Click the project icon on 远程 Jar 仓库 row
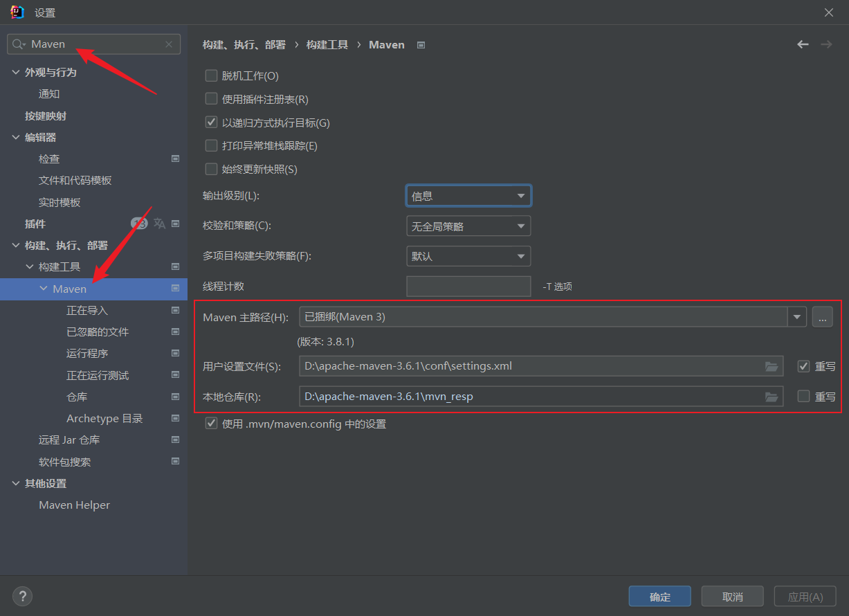 click(175, 440)
